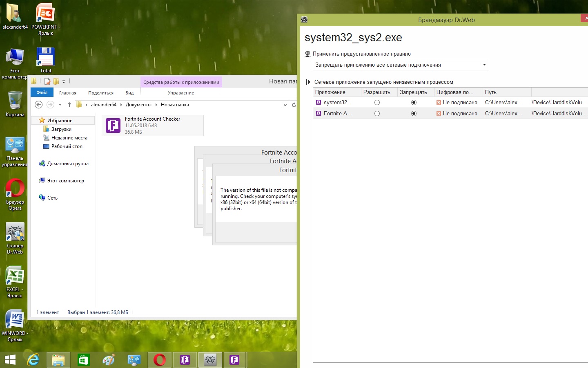Viewport: 588px width, 368px height.
Task: Select the EXCEL shortcut on the desktop
Action: (x=15, y=283)
